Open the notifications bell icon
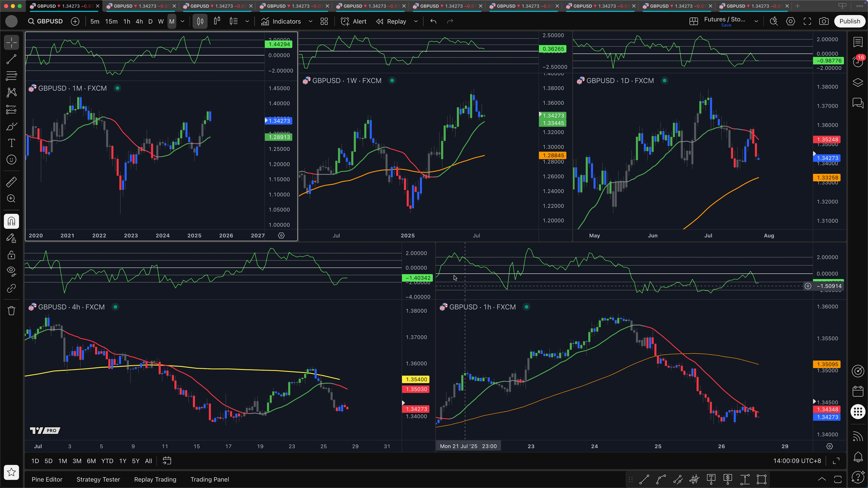This screenshot has height=488, width=868. tap(858, 457)
